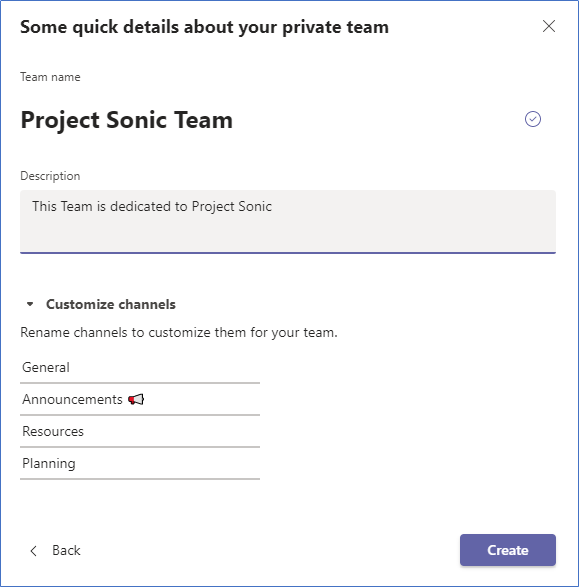This screenshot has width=579, height=587.
Task: Click the left chevron next to Back
Action: 34,550
